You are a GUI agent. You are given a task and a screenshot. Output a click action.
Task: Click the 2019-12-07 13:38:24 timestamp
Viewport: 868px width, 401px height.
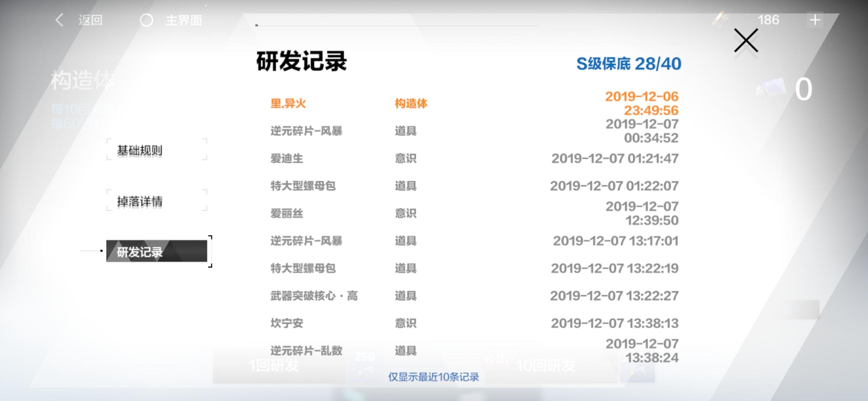tap(642, 351)
